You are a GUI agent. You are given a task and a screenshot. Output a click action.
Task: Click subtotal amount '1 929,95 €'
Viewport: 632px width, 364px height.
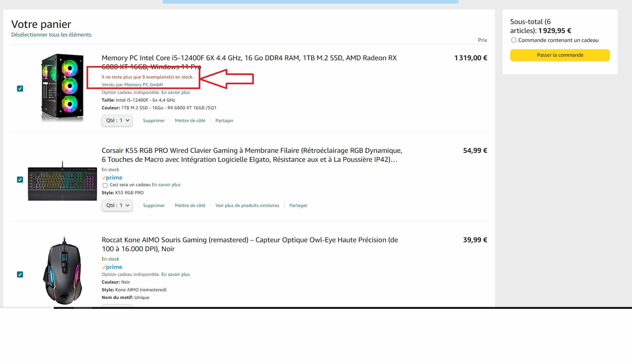pos(555,31)
